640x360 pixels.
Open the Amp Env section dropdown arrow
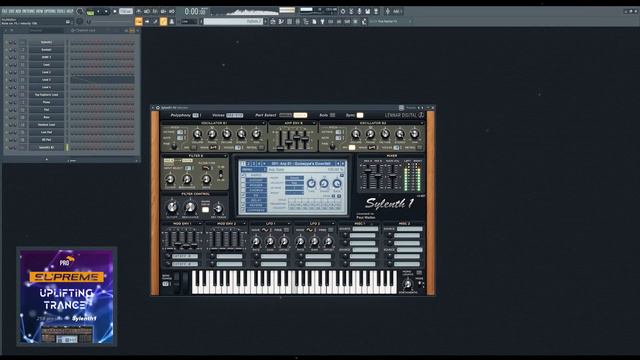pos(314,123)
